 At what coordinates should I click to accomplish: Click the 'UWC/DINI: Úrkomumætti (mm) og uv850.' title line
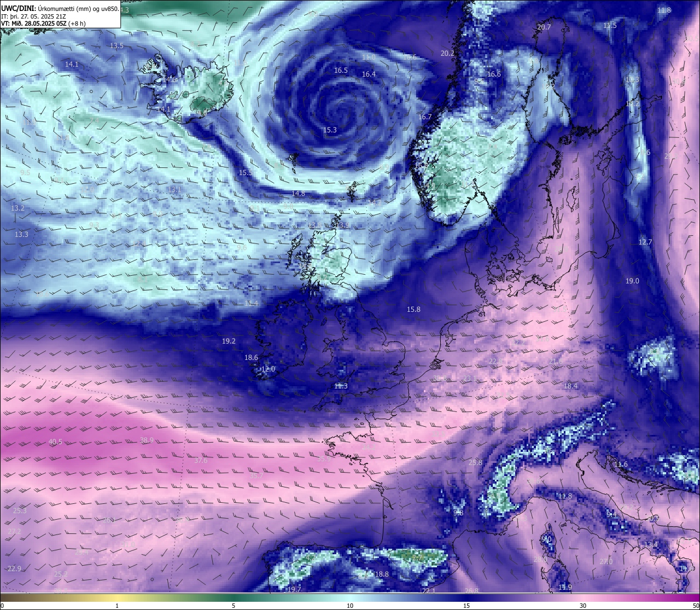click(60, 8)
